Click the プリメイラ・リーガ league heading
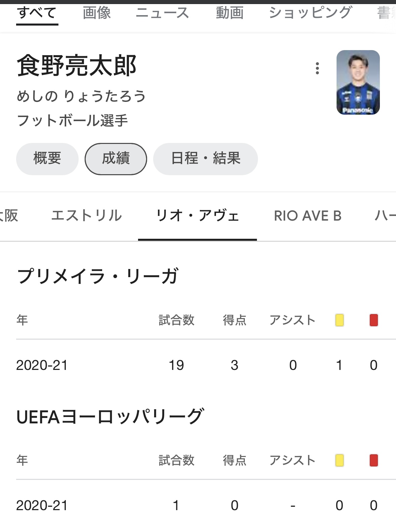Screen dimensions: 396x532 pyautogui.click(x=97, y=276)
